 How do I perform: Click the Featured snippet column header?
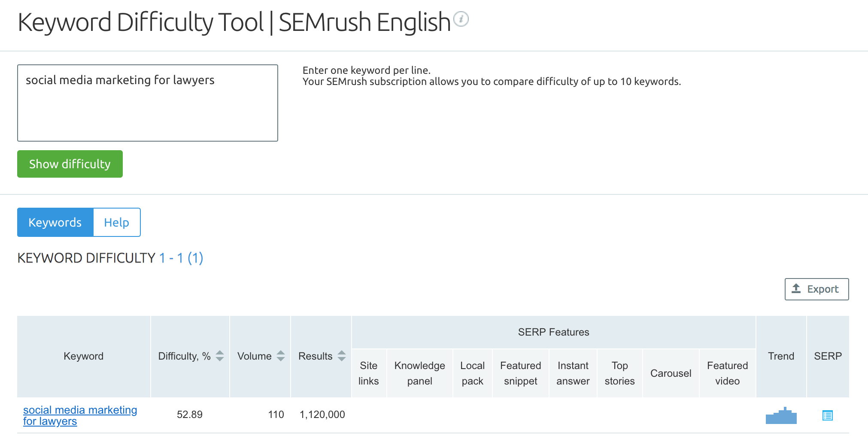click(521, 373)
